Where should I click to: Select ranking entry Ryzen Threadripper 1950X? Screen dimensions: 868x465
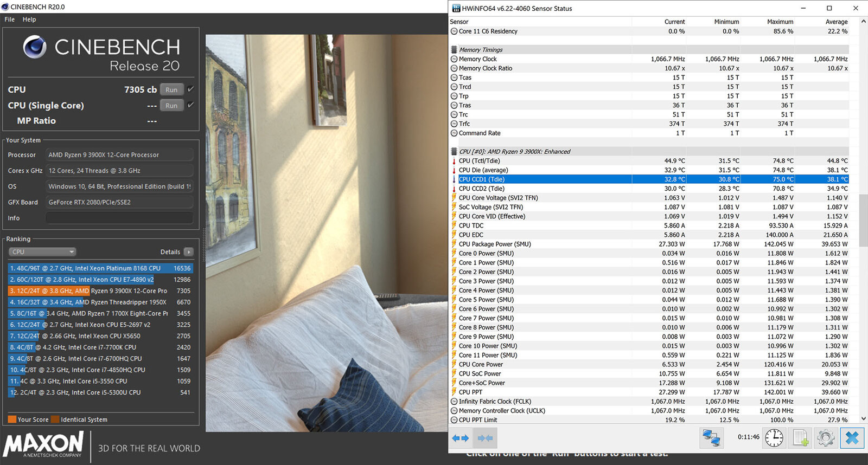point(100,302)
